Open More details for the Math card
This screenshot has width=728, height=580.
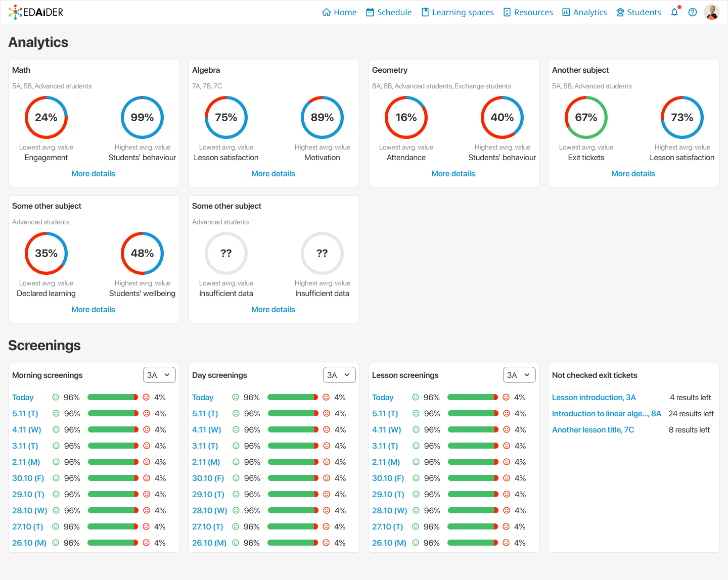click(x=93, y=173)
